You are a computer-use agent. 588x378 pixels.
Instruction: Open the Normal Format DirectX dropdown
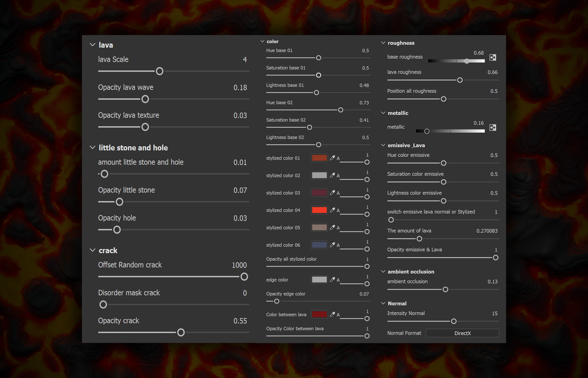click(462, 333)
